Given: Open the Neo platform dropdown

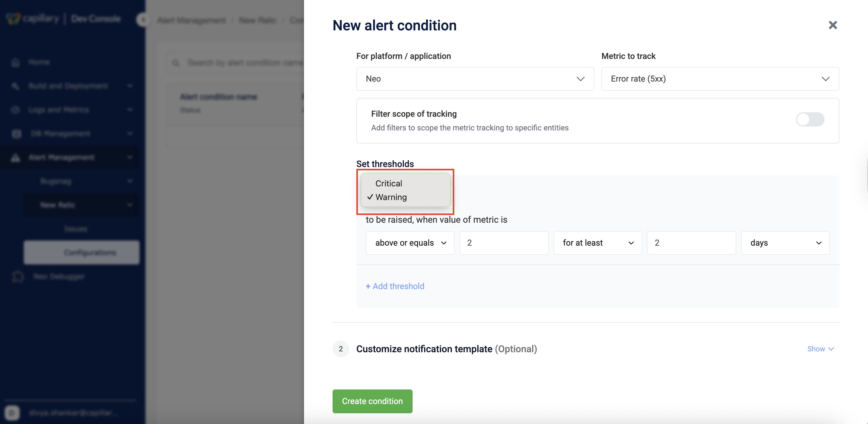Looking at the screenshot, I should (x=475, y=79).
